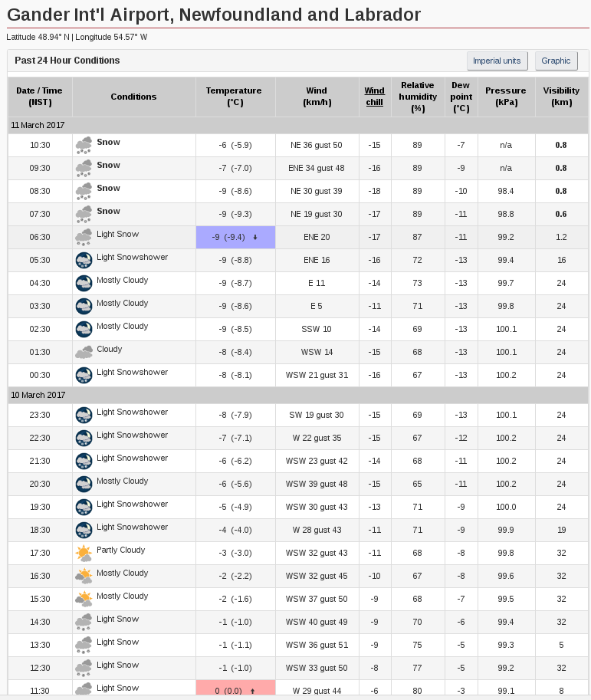591x700 pixels.
Task: Click the Wind (km/h) column header
Action: pos(317,97)
